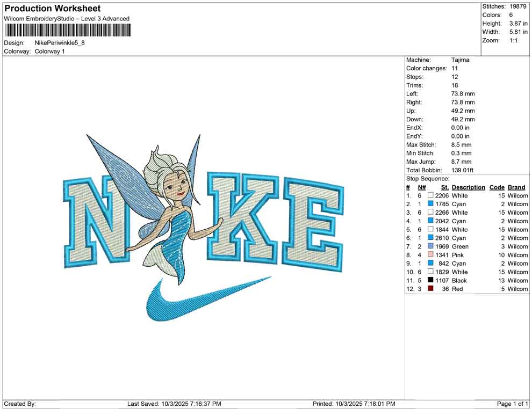Click the white swatch in stop 1
Image resolution: width=532 pixels, height=409 pixels.
(x=430, y=195)
